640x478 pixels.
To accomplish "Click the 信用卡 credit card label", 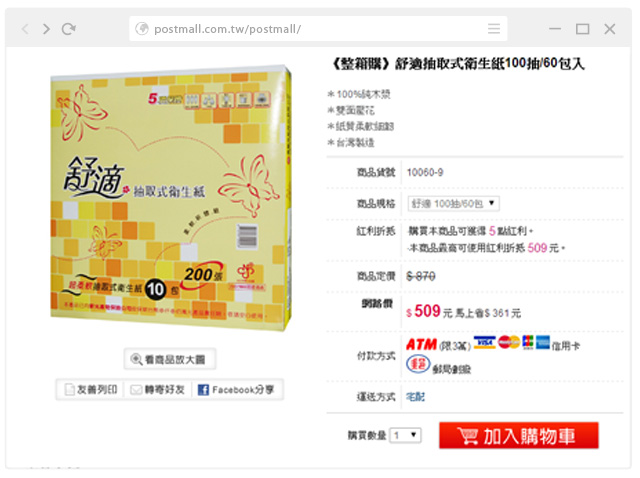I will [x=566, y=346].
